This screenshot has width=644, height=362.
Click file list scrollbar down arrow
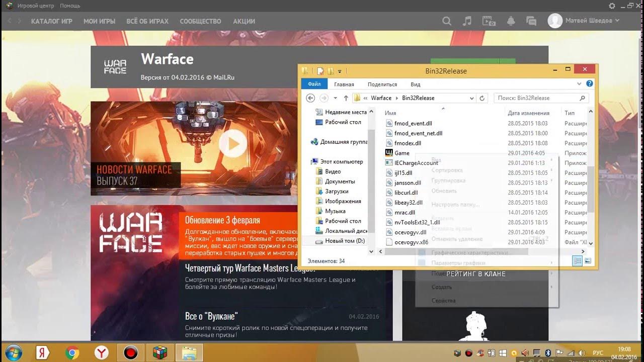click(591, 243)
